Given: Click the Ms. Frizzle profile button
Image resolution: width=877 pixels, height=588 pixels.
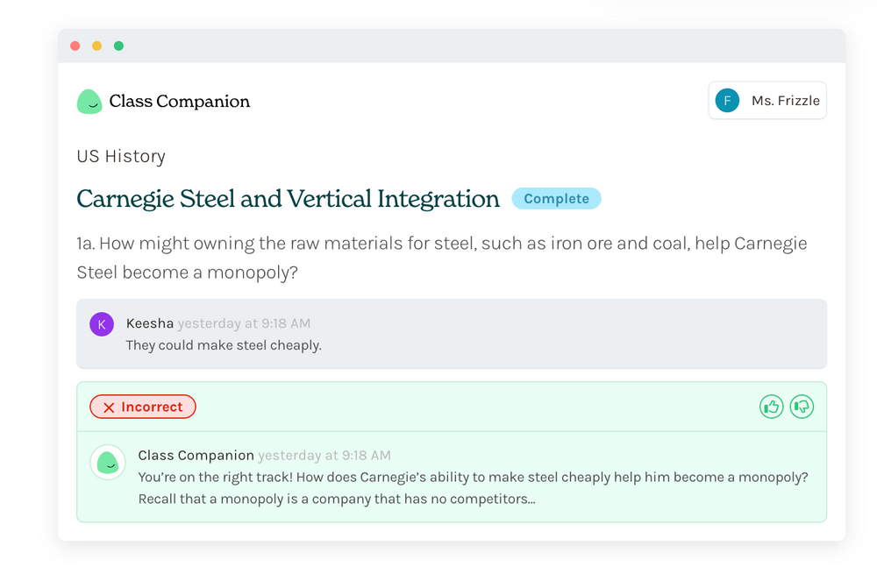Looking at the screenshot, I should [x=766, y=100].
